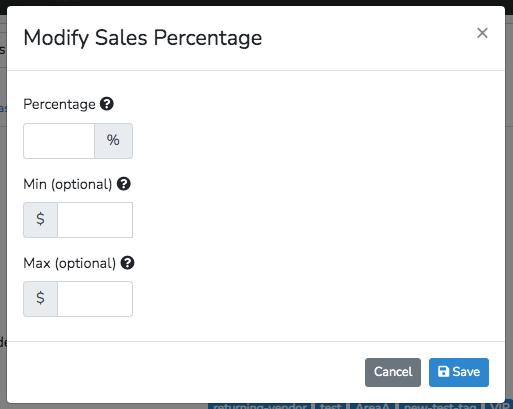Cancel the sales percentage changes

point(393,372)
